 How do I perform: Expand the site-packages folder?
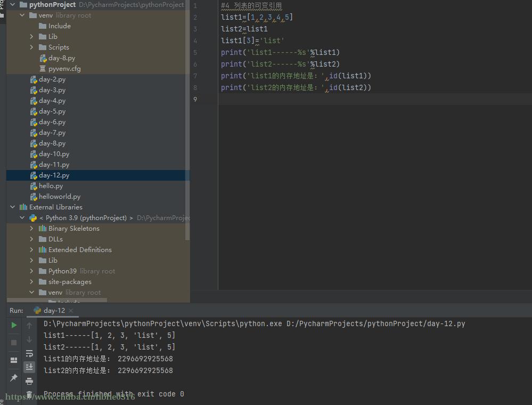click(31, 282)
